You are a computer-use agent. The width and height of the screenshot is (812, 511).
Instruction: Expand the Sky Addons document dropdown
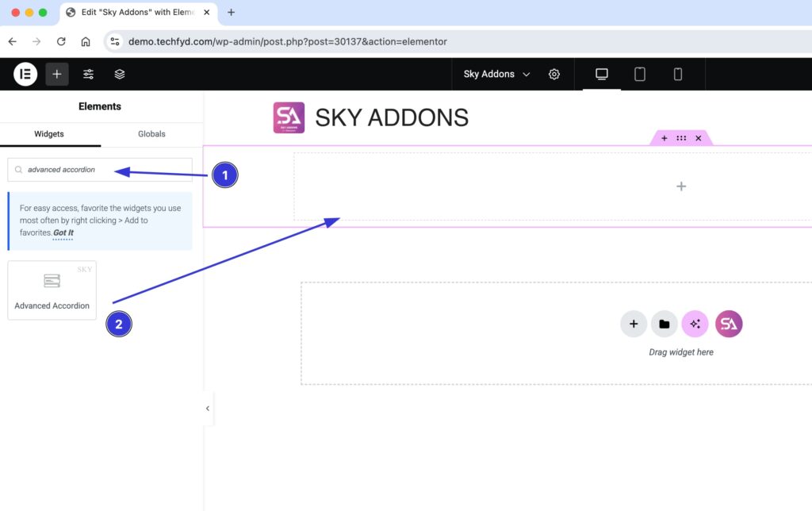[x=496, y=74]
